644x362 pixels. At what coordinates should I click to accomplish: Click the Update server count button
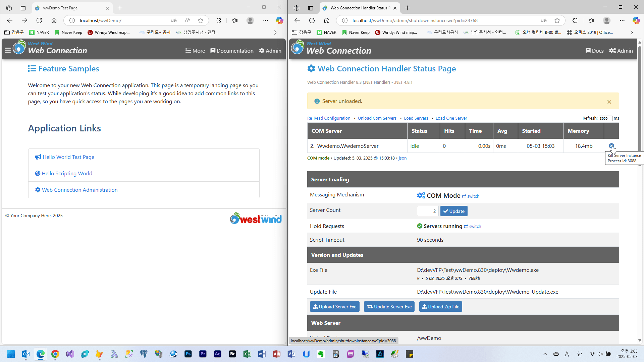point(454,211)
